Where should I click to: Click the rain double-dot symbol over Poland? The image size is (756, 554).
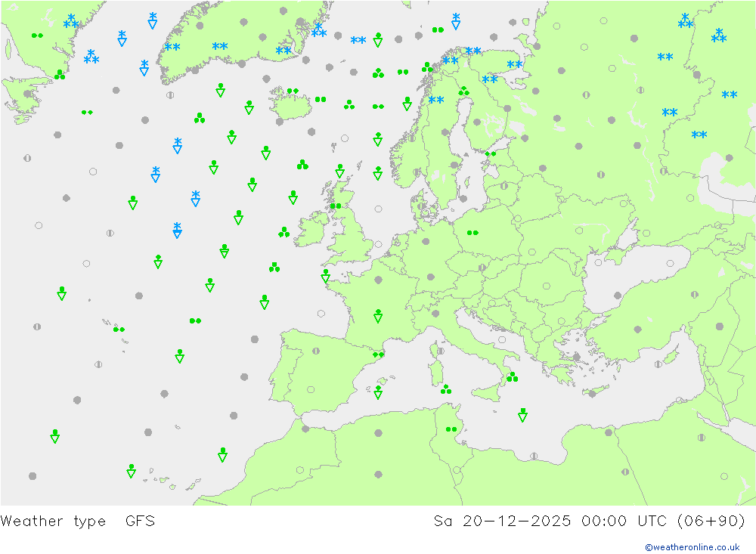coord(472,233)
